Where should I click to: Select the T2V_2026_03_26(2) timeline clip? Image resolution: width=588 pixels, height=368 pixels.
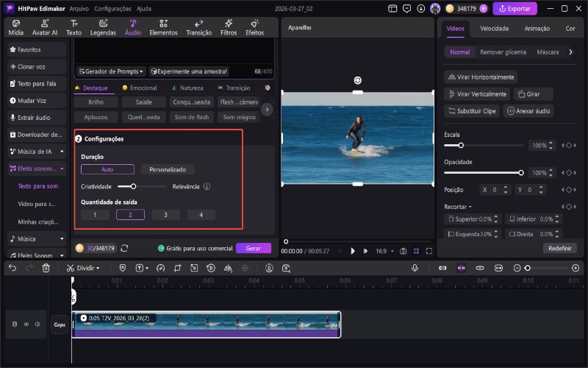click(x=207, y=325)
